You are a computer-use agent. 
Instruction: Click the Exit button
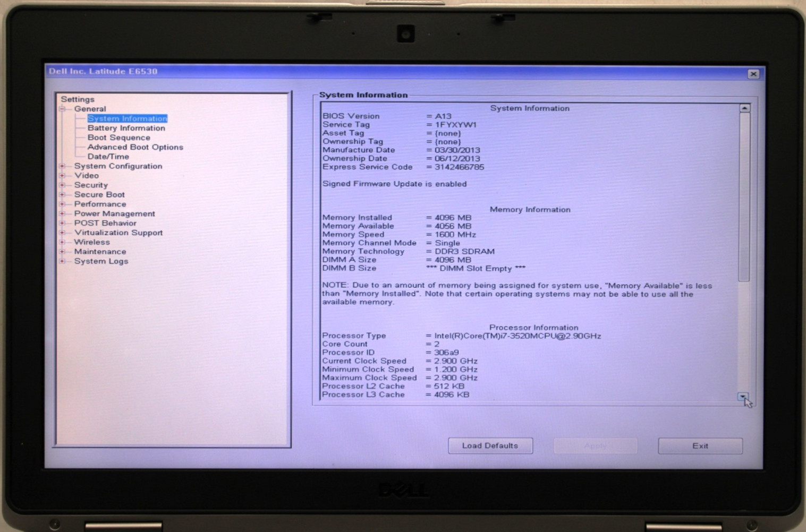[x=700, y=446]
